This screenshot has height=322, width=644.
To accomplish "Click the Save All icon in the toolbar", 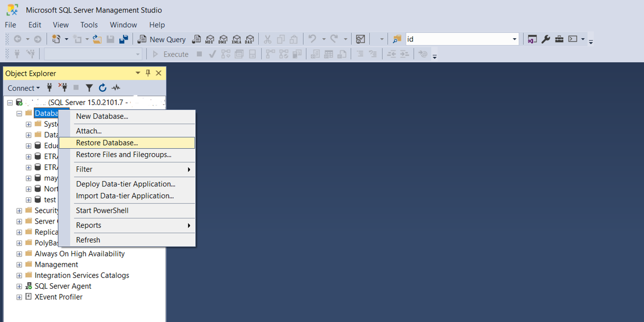I will pos(124,39).
